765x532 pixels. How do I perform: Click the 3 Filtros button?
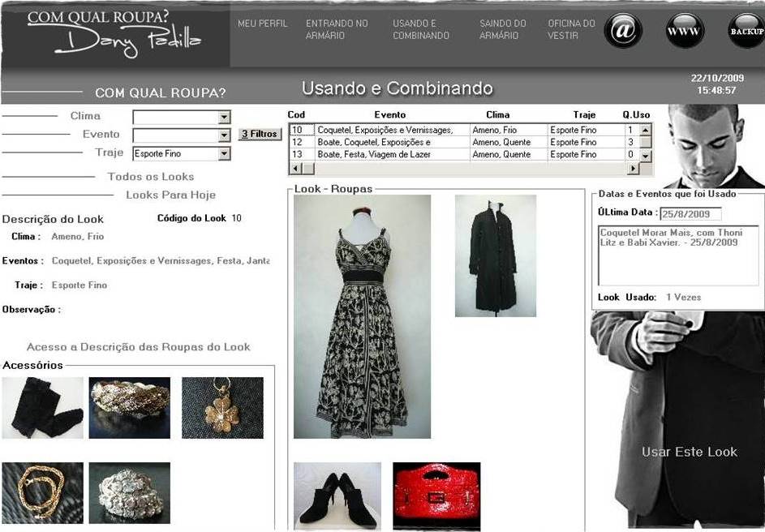point(260,134)
